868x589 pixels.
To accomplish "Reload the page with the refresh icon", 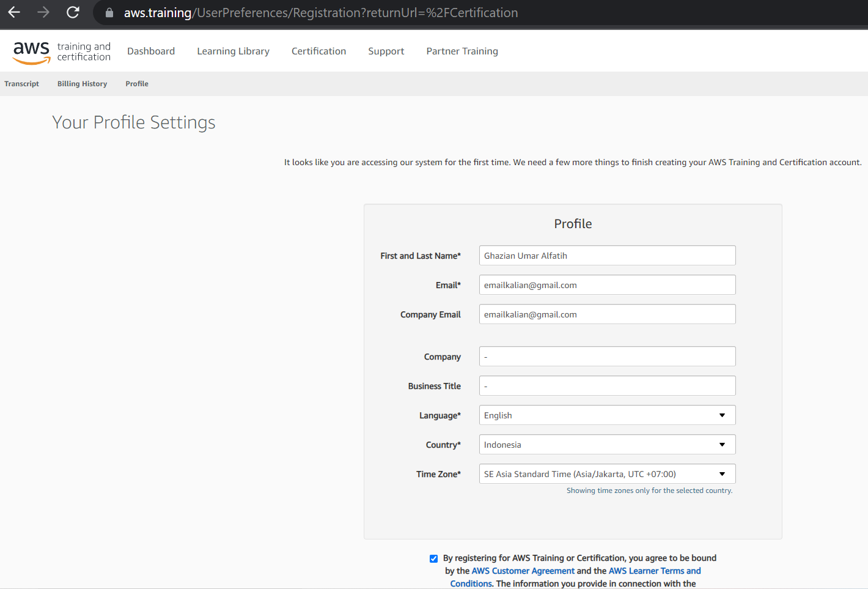I will [73, 12].
